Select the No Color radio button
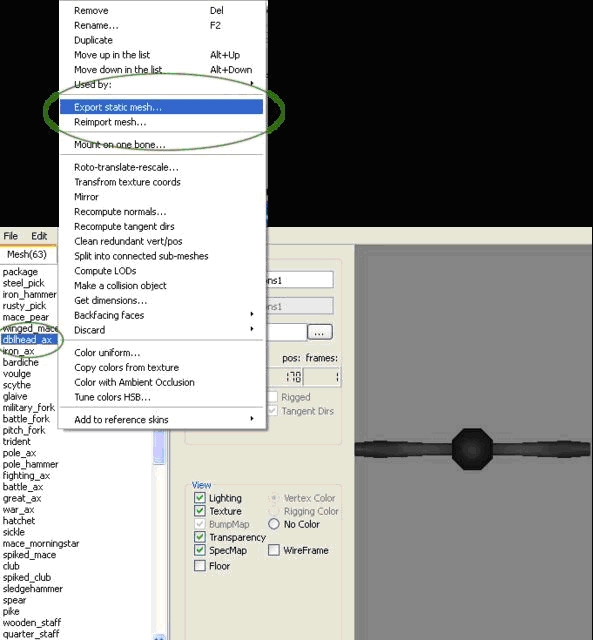 click(x=273, y=524)
